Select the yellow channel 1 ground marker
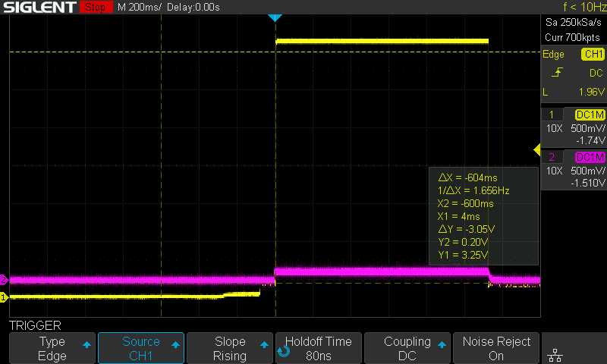 pos(3,297)
